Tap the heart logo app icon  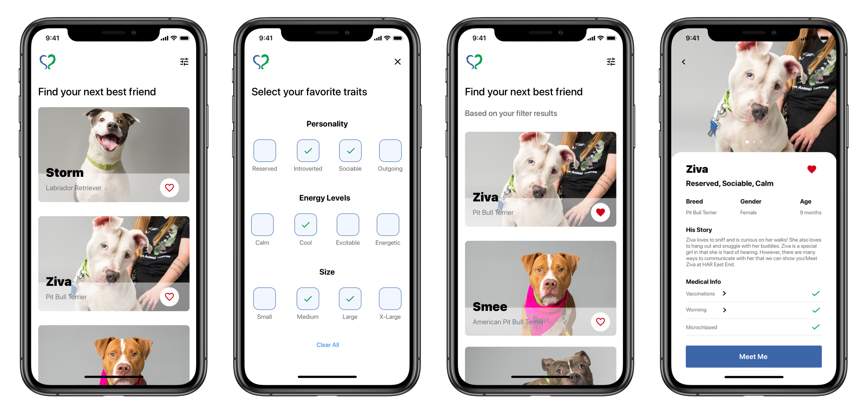point(50,61)
